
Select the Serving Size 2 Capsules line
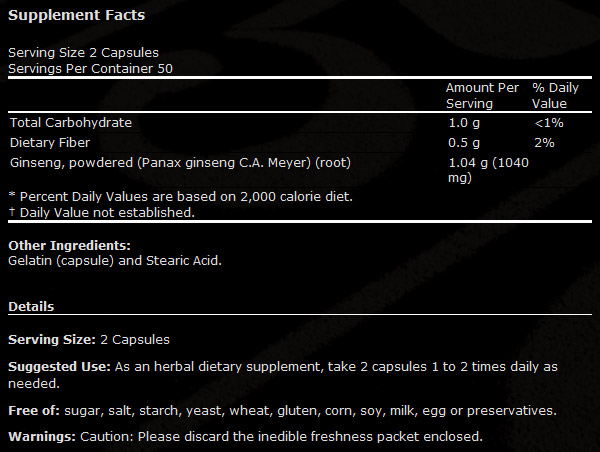coord(83,52)
